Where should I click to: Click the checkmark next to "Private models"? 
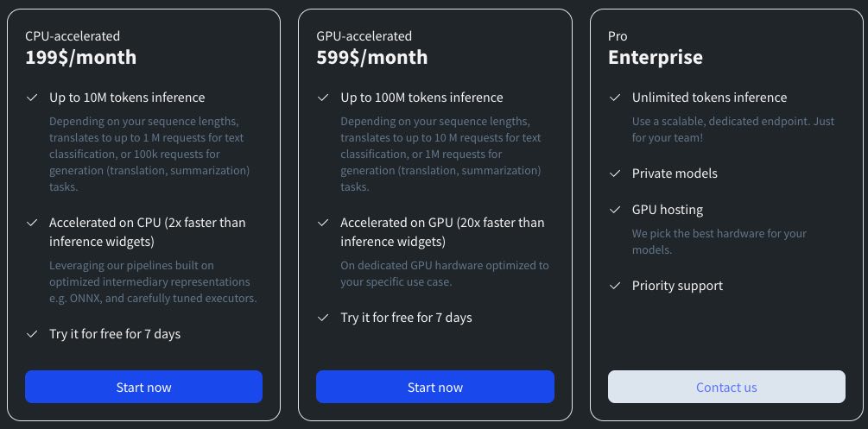coord(615,173)
